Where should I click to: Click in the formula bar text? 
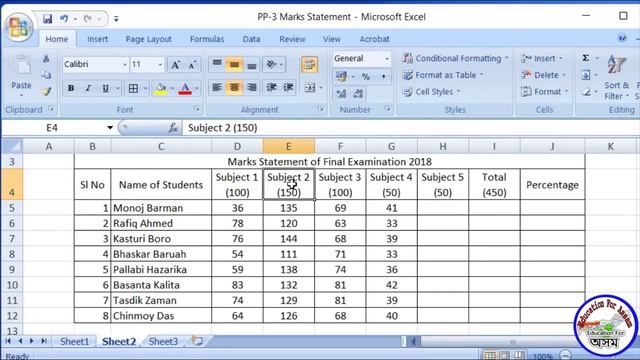tap(222, 128)
